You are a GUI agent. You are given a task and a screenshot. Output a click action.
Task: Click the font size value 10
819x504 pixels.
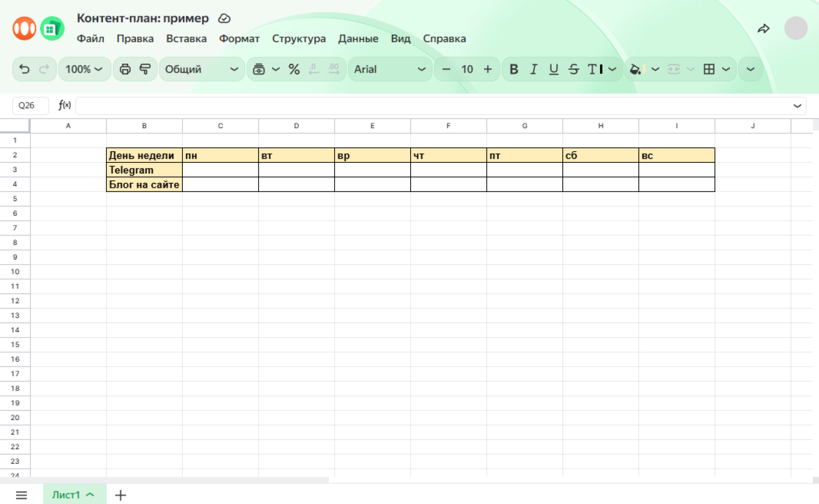(467, 69)
